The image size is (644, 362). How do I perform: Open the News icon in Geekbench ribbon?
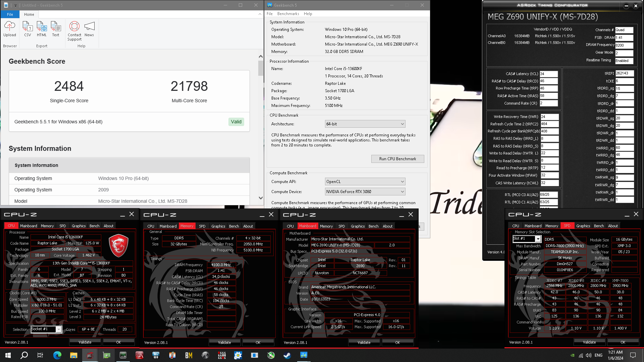89,29
